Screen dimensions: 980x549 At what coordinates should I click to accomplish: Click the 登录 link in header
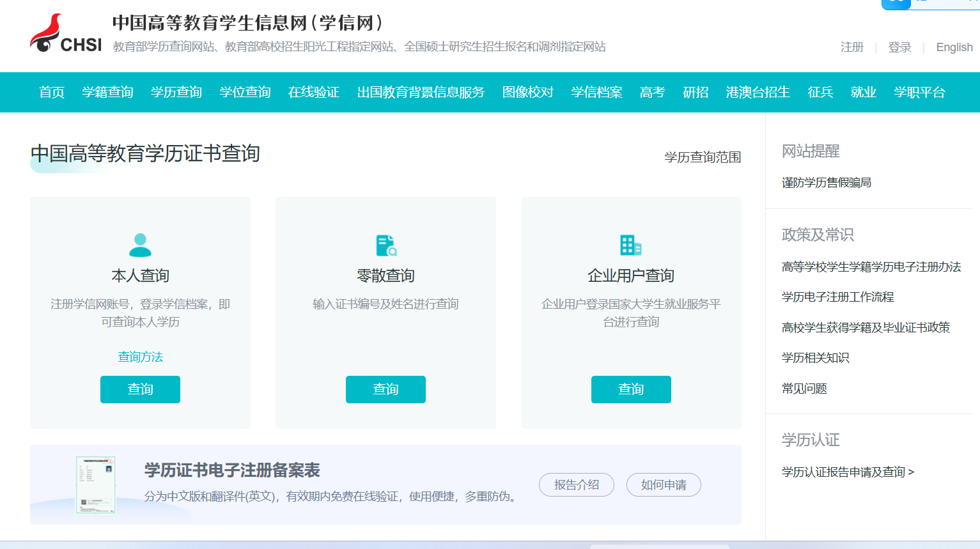pos(899,47)
